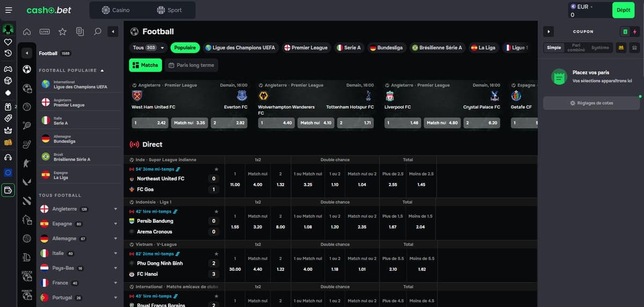Favorite the Northeast United vs FC Goa match
This screenshot has width=644, height=307.
[x=216, y=169]
